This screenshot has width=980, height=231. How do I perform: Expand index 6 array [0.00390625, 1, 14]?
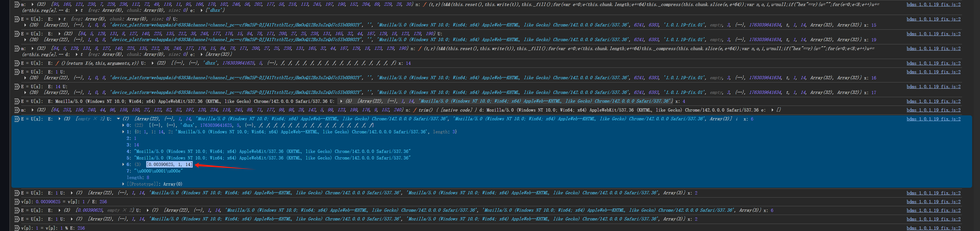click(123, 165)
